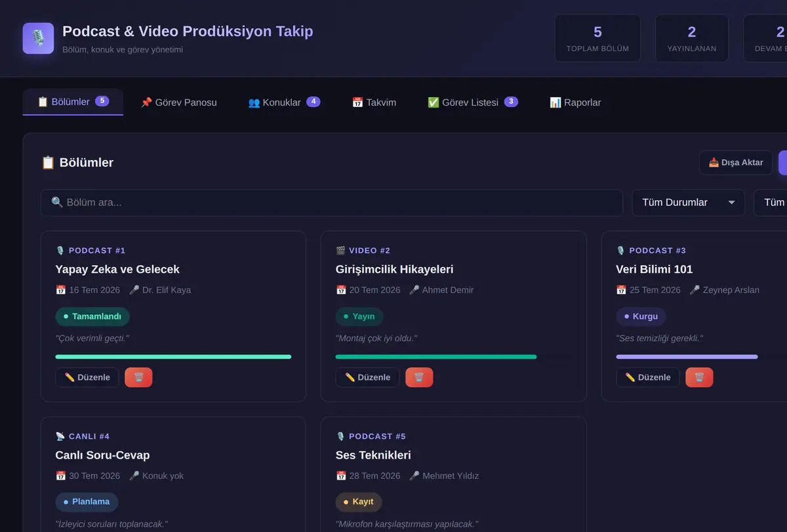Edit the Girişimcilik Hikayeleri episode
The image size is (787, 532).
tap(367, 377)
